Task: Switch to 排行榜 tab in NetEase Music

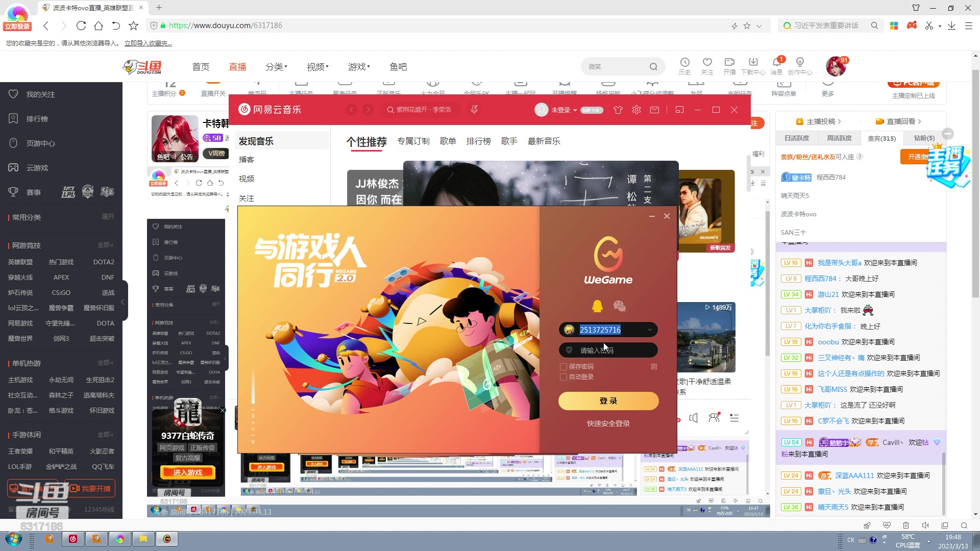Action: [478, 141]
